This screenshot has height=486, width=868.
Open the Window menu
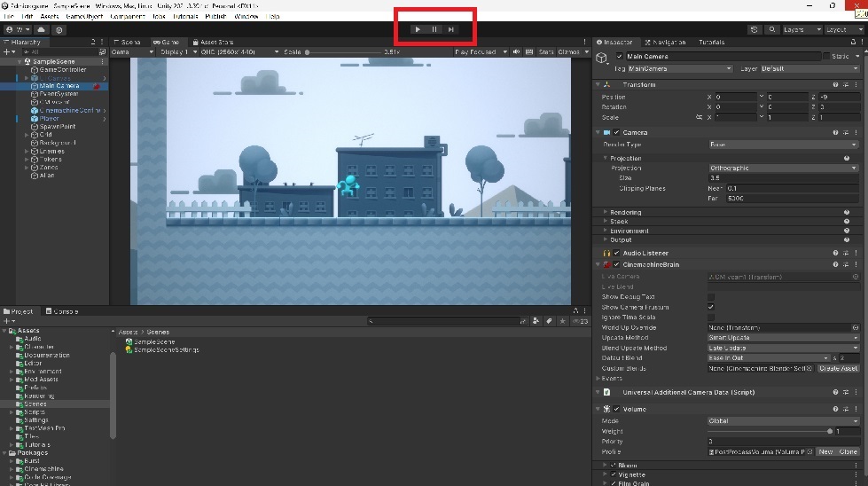pos(246,16)
